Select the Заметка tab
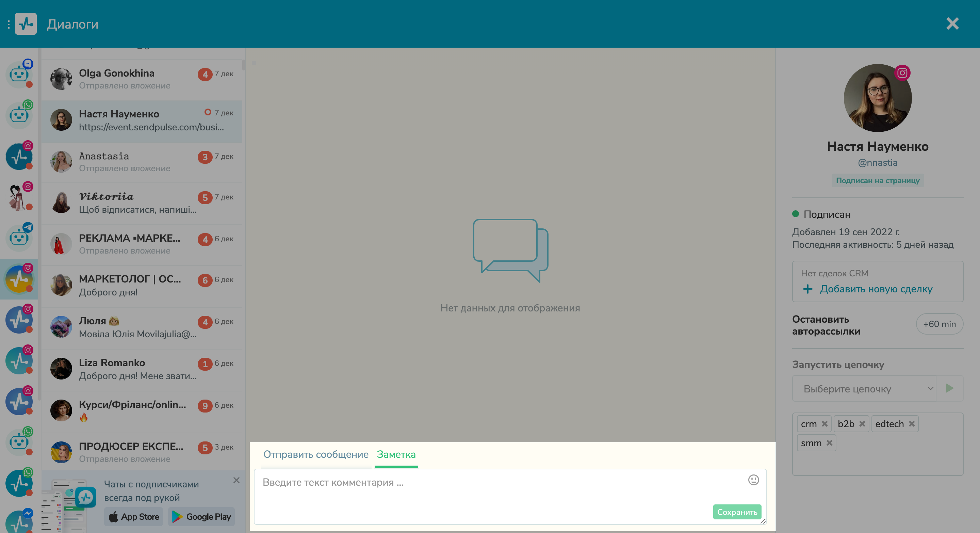This screenshot has height=533, width=980. coord(396,454)
